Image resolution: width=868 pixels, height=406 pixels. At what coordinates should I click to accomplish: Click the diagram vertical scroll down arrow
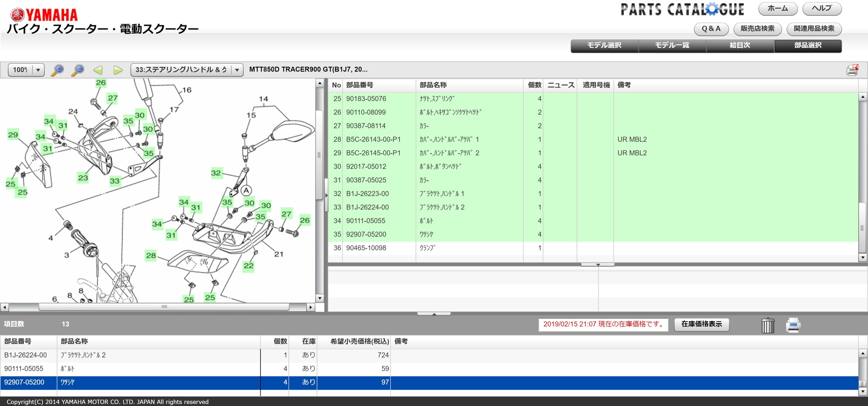click(x=320, y=298)
